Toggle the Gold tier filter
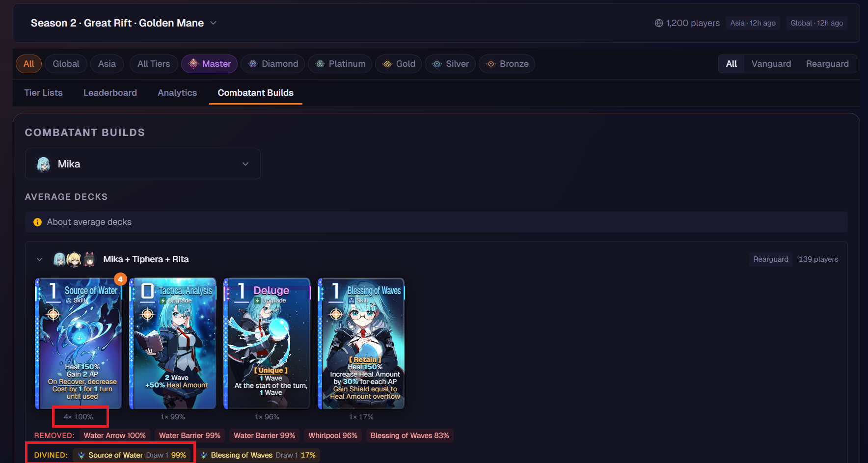This screenshot has height=463, width=868. (x=399, y=64)
